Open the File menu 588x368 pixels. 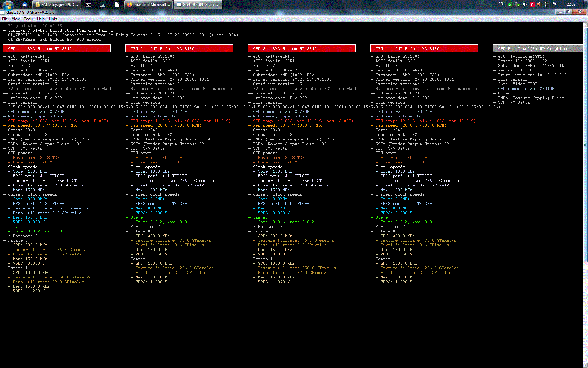5,19
